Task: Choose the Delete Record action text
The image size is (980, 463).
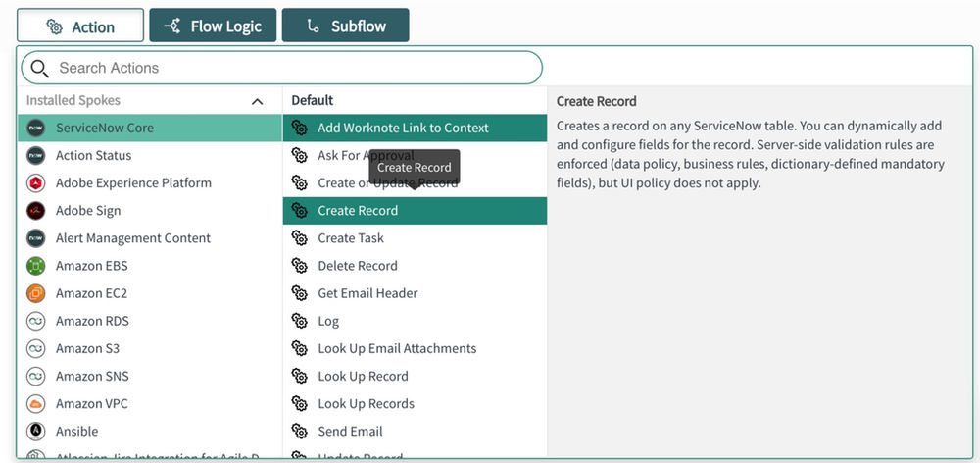Action: pos(358,265)
